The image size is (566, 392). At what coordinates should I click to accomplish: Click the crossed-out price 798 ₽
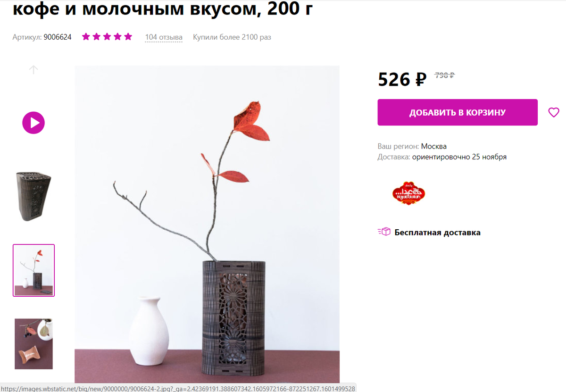pos(444,75)
